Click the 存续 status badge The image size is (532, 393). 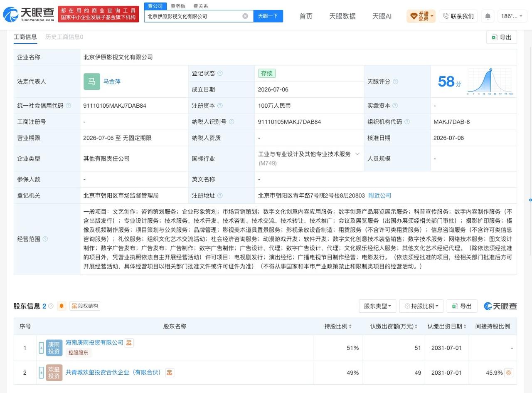(267, 73)
